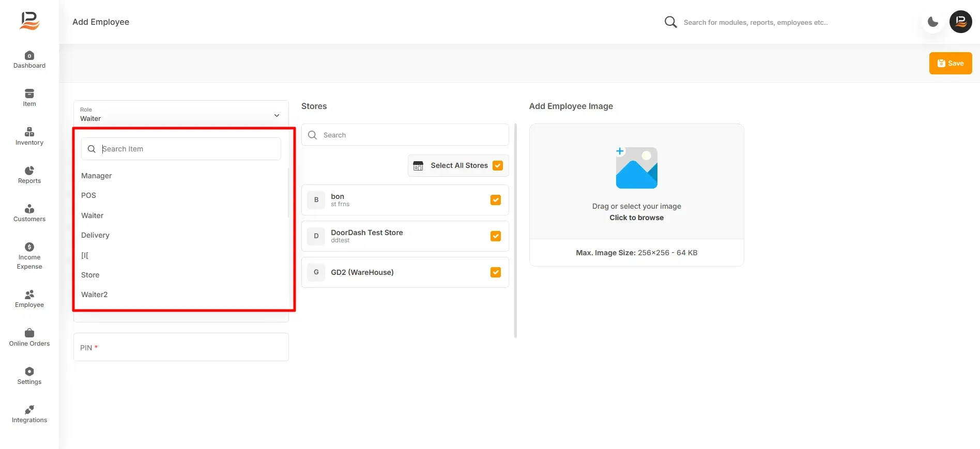This screenshot has height=449, width=980.
Task: Select the [I[ role option
Action: 85,255
